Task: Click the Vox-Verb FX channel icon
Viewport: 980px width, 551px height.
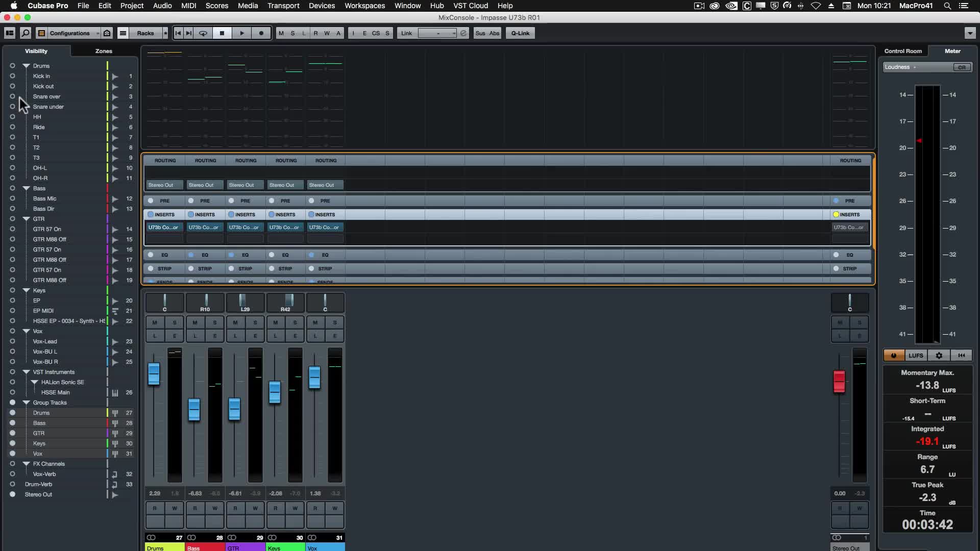Action: (115, 474)
